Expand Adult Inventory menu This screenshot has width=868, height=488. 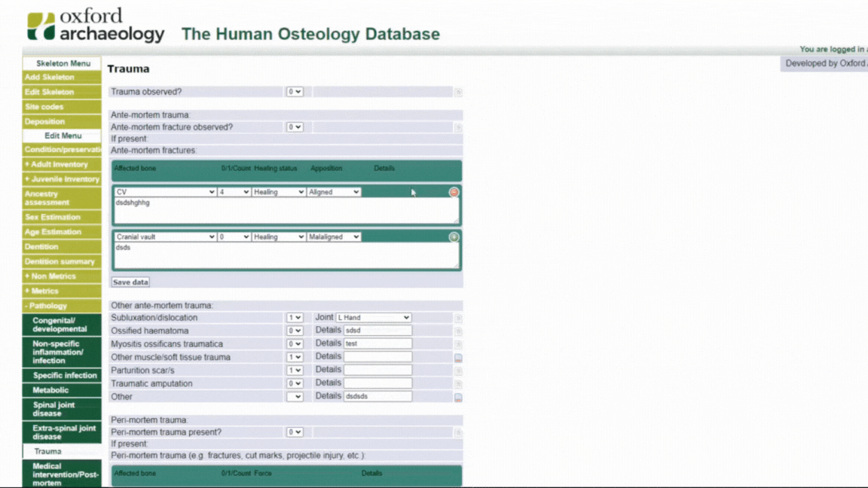pyautogui.click(x=62, y=164)
